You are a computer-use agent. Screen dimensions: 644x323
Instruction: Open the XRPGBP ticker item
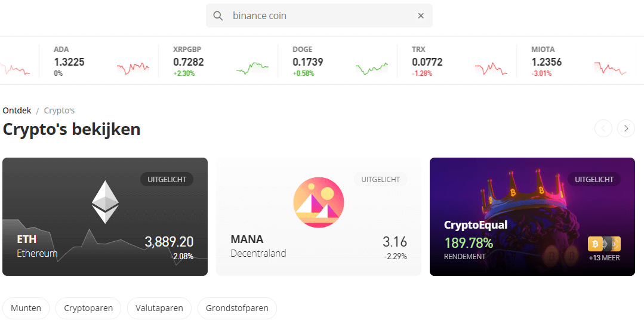(x=218, y=61)
